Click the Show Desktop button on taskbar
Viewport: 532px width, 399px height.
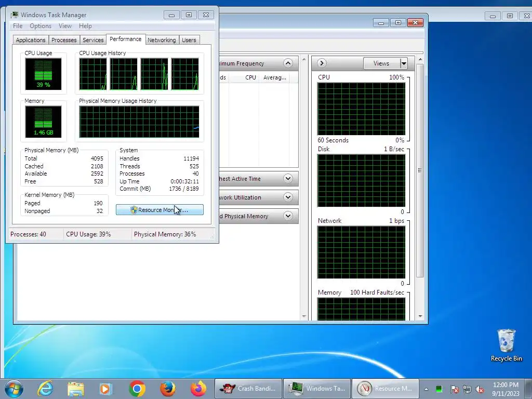(x=529, y=389)
